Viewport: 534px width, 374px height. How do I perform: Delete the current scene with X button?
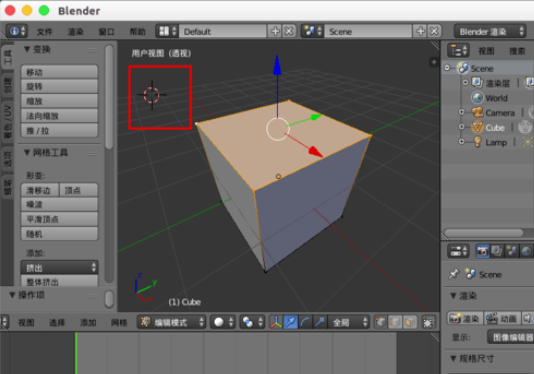[434, 31]
